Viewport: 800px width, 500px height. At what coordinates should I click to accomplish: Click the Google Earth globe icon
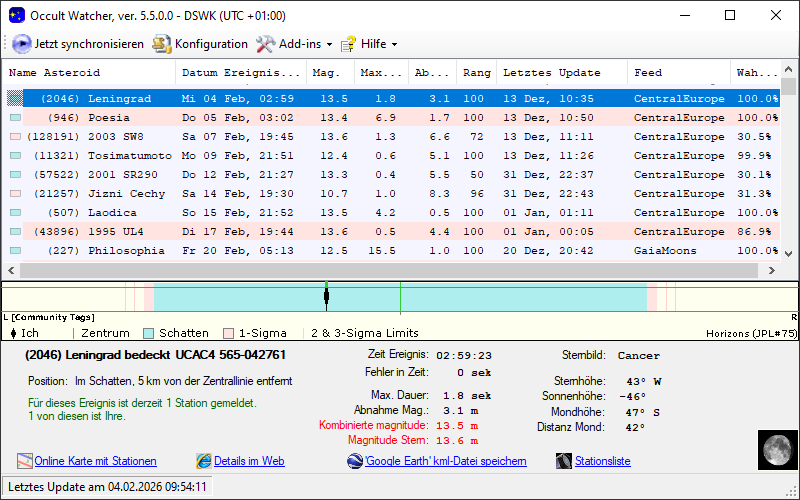point(355,461)
